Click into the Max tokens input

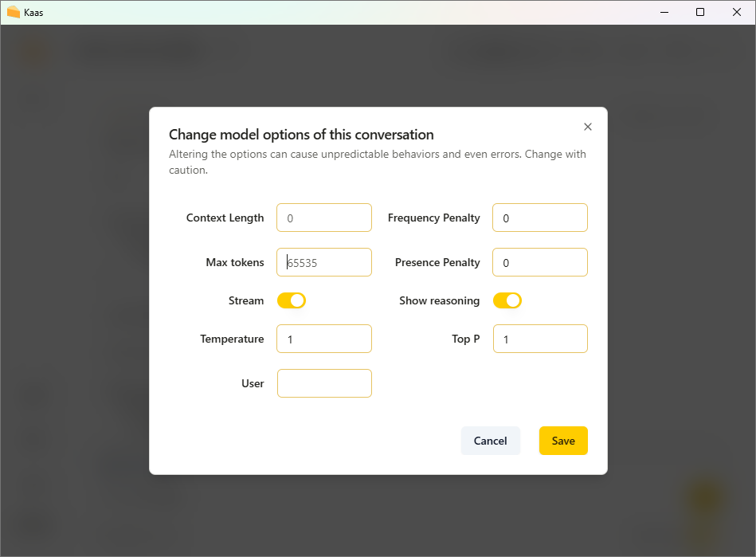pos(324,262)
